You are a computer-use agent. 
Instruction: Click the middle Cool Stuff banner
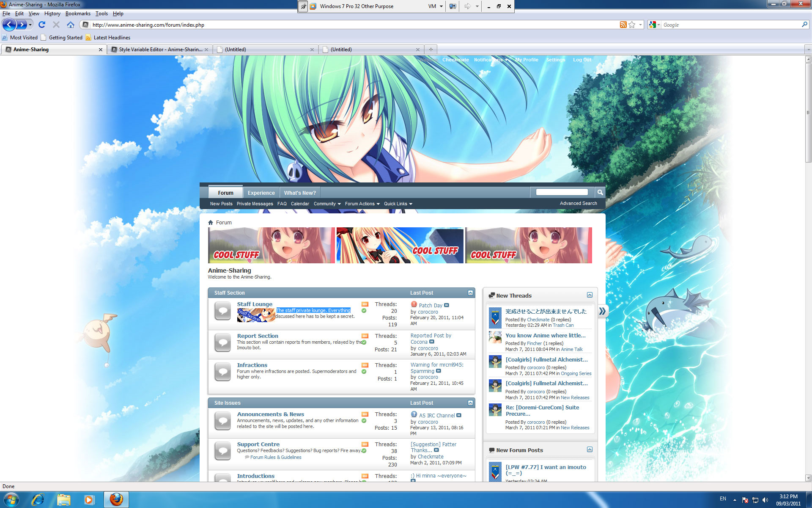click(x=400, y=246)
